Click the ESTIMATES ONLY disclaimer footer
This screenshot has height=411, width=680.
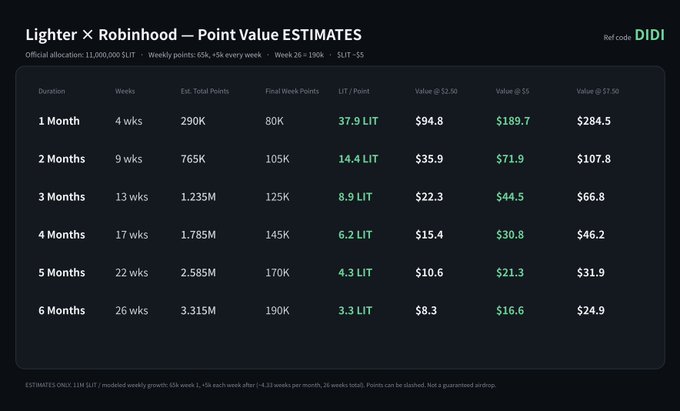click(261, 385)
